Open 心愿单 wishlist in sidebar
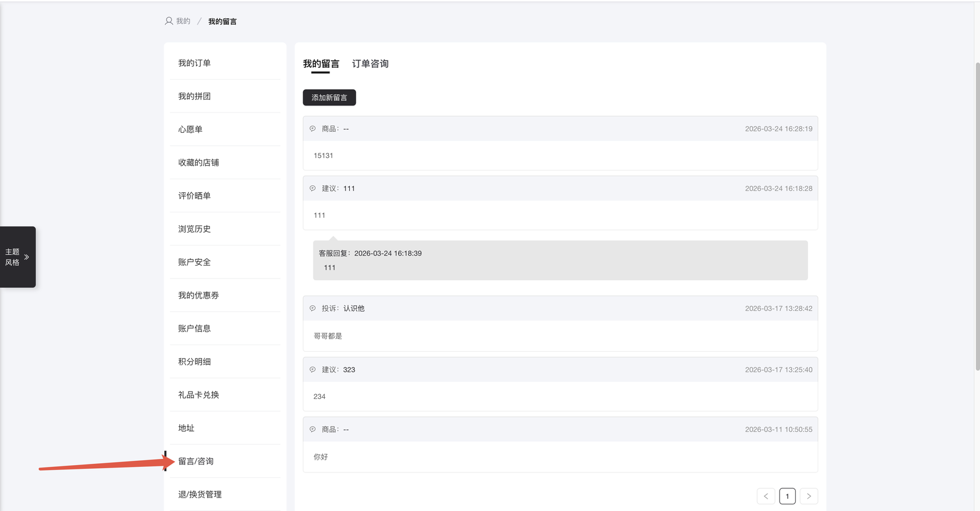The width and height of the screenshot is (980, 511). coord(190,129)
